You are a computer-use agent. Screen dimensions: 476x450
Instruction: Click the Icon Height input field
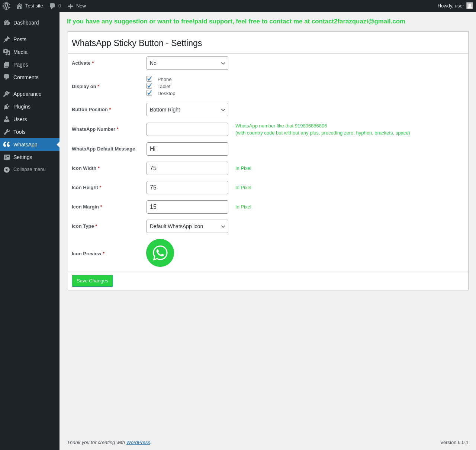187,188
